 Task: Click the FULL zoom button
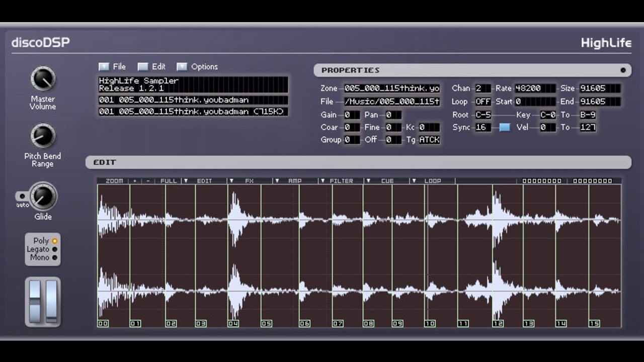169,180
